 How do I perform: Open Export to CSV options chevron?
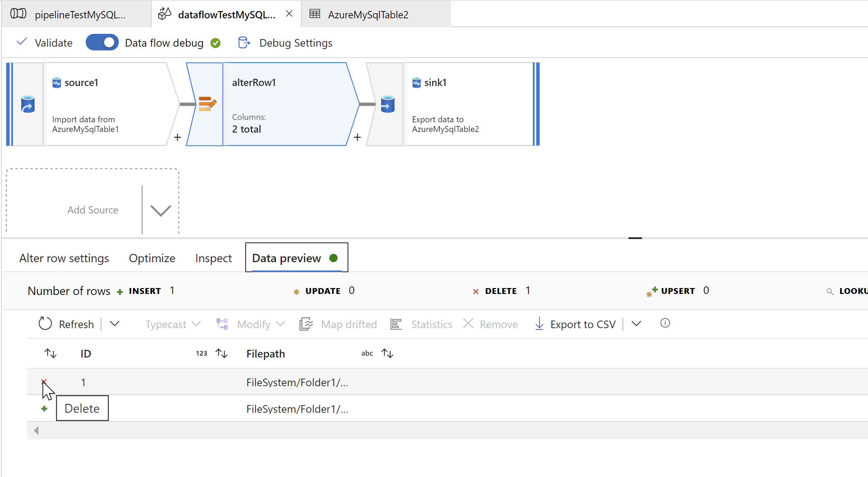[636, 324]
